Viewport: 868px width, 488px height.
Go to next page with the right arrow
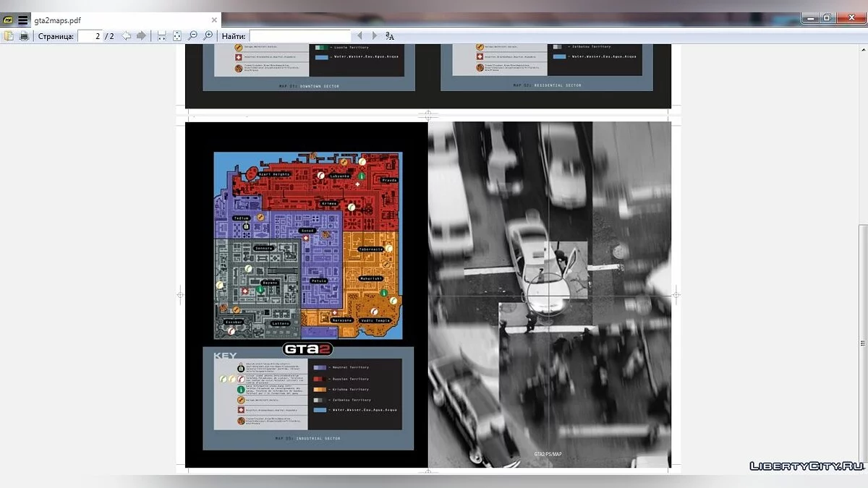pos(141,35)
